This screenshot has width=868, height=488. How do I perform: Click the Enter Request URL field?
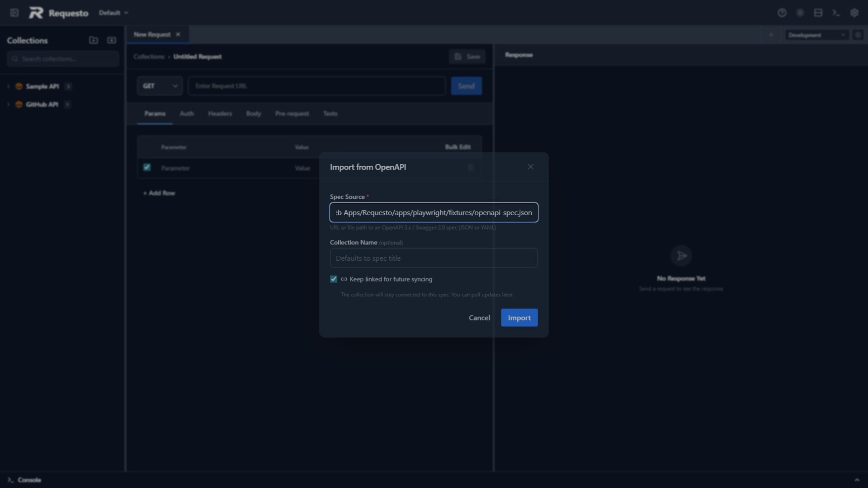(317, 86)
